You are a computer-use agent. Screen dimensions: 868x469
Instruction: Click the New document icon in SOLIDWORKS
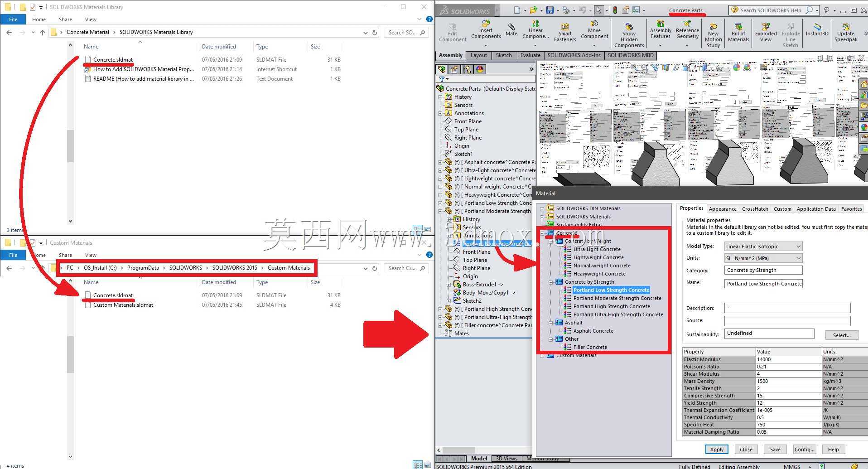(517, 10)
